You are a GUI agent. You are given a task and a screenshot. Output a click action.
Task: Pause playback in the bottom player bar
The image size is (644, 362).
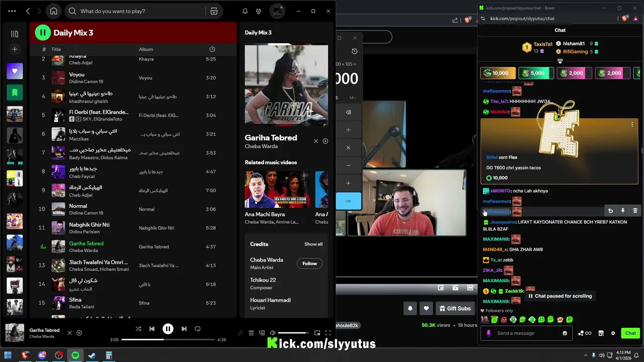click(168, 329)
